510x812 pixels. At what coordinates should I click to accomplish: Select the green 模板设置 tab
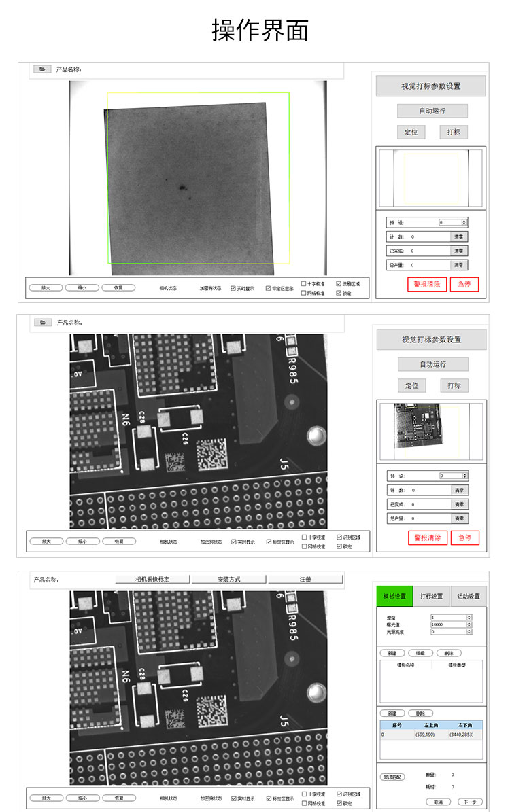coord(394,596)
